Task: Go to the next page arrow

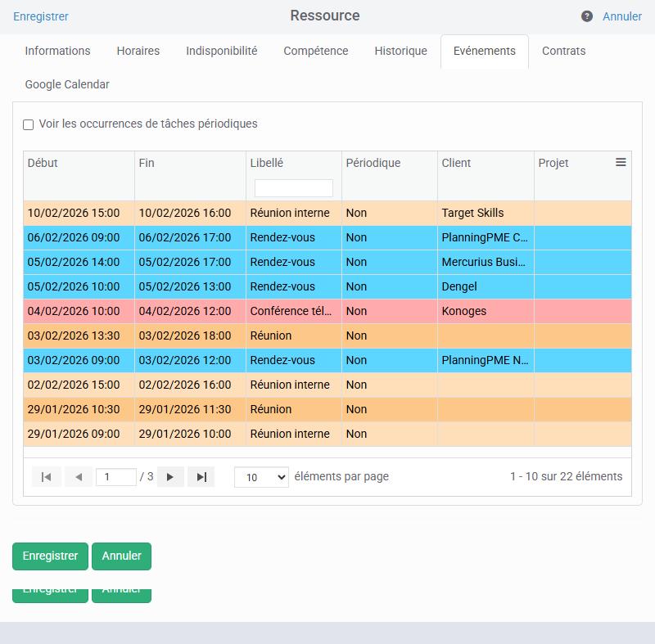Action: (x=170, y=476)
